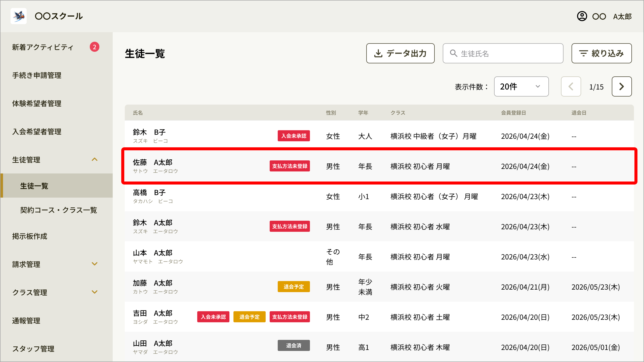Click 入会未承認 badge on 吉田 A太郎 row
This screenshot has width=644, height=362.
213,317
